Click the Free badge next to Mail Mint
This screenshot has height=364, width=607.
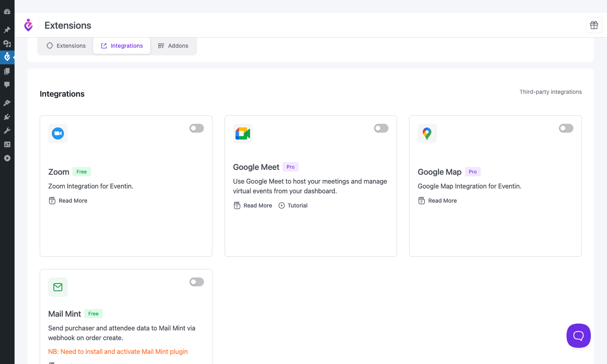tap(93, 314)
